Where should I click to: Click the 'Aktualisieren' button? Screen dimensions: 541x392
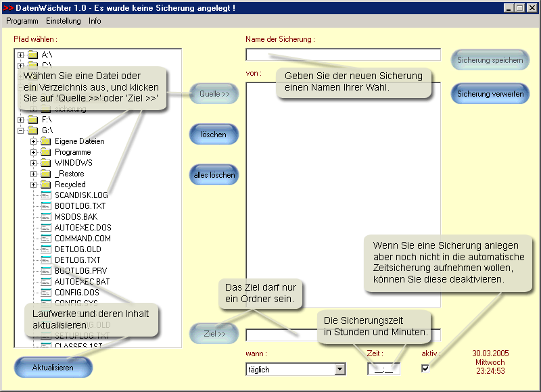(53, 368)
